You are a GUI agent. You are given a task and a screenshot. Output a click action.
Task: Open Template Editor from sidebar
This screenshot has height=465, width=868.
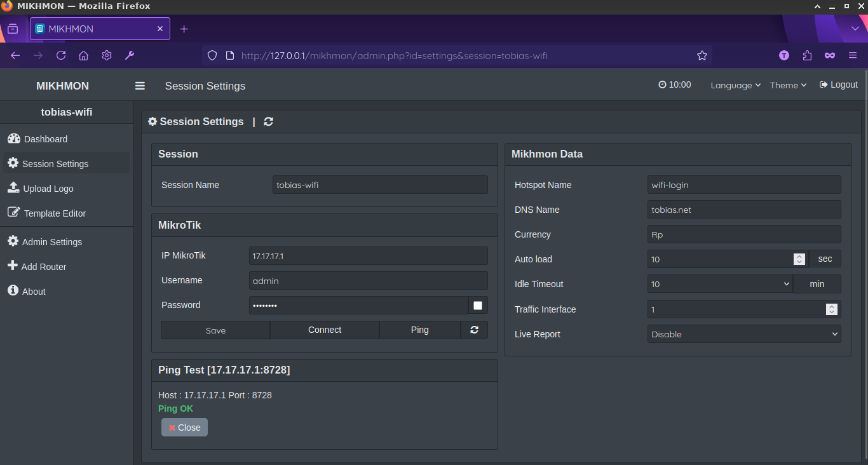pos(54,213)
